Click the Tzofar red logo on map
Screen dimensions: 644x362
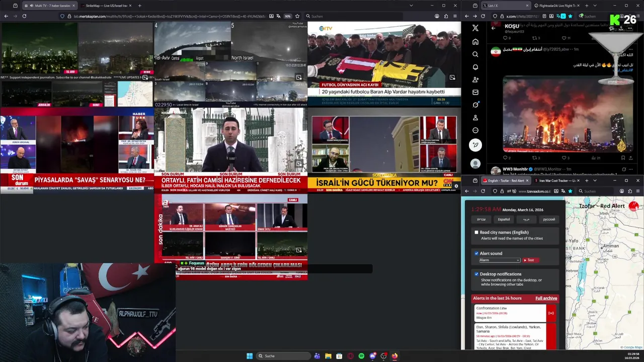[x=633, y=206]
